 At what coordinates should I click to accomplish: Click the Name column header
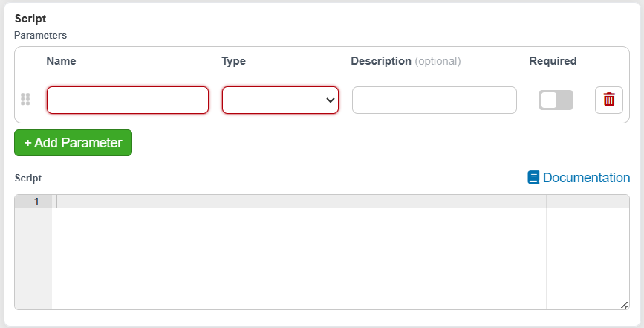point(61,61)
